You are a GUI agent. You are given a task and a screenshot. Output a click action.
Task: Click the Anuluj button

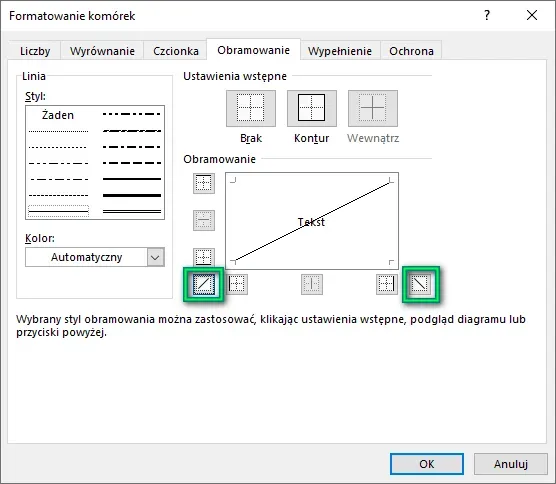(x=511, y=464)
